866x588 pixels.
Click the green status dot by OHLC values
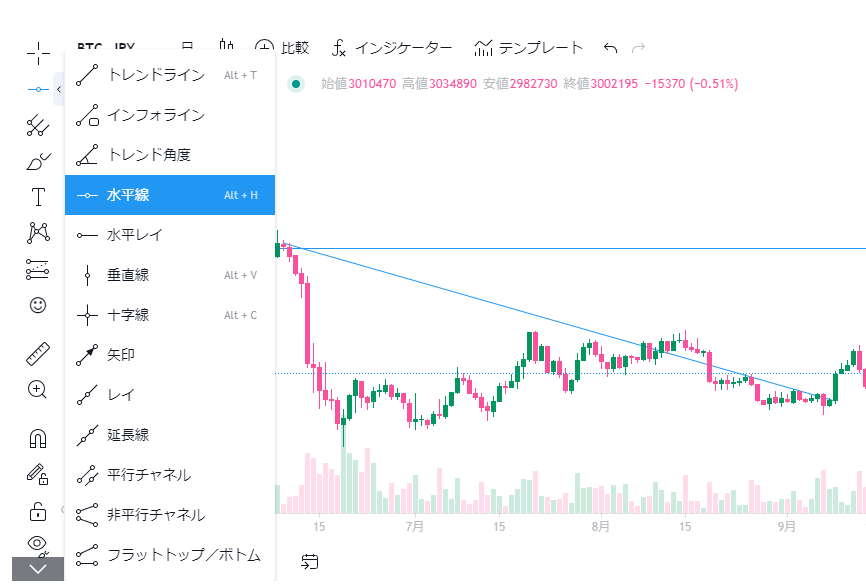[x=296, y=84]
